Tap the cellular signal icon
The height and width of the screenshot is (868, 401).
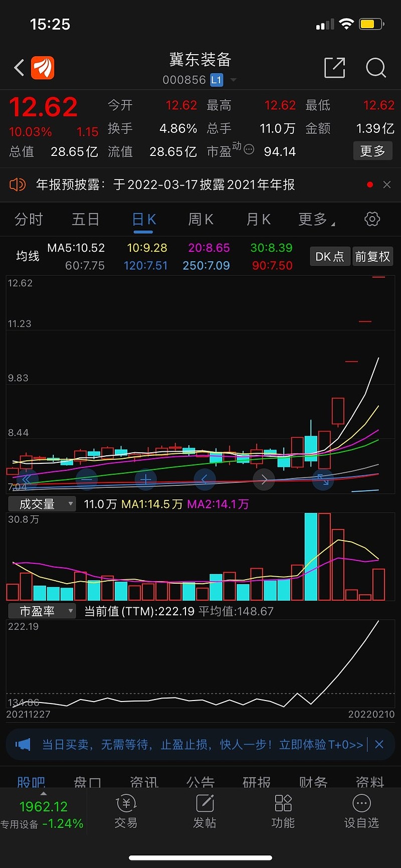(325, 25)
